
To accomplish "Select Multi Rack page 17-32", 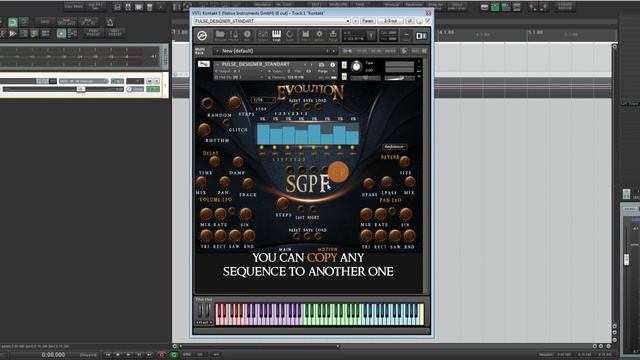I will 362,51.
